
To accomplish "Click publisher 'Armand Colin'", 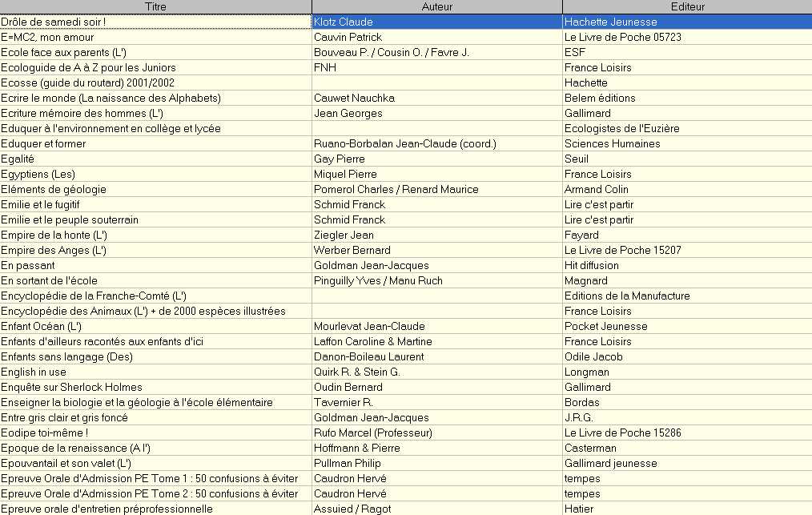I will click(596, 189).
